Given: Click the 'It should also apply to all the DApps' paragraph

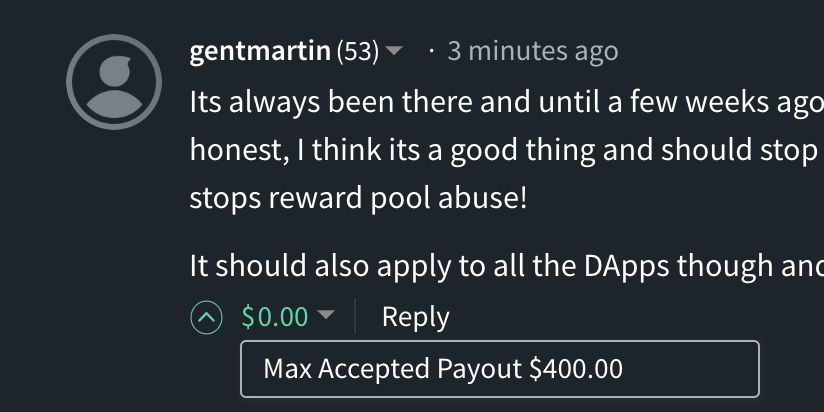Looking at the screenshot, I should click(507, 266).
